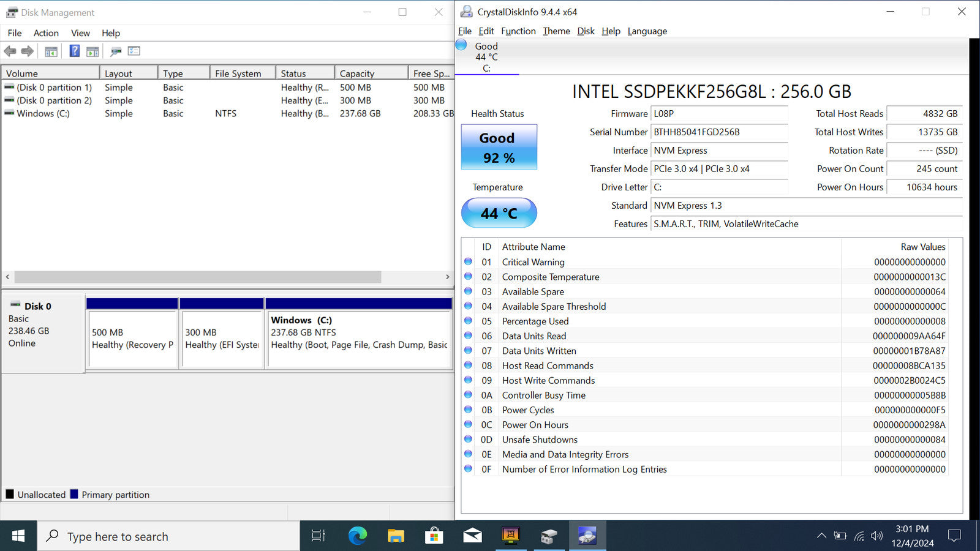Switch to Disk Management taskbar icon
This screenshot has height=551, width=980.
coord(549,536)
